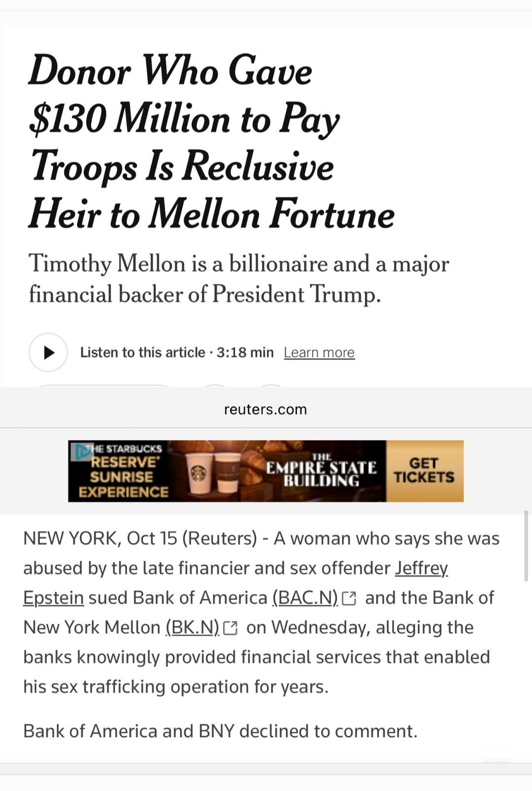The image size is (532, 791).
Task: Click external link icon beside BK.N
Action: pos(230,628)
